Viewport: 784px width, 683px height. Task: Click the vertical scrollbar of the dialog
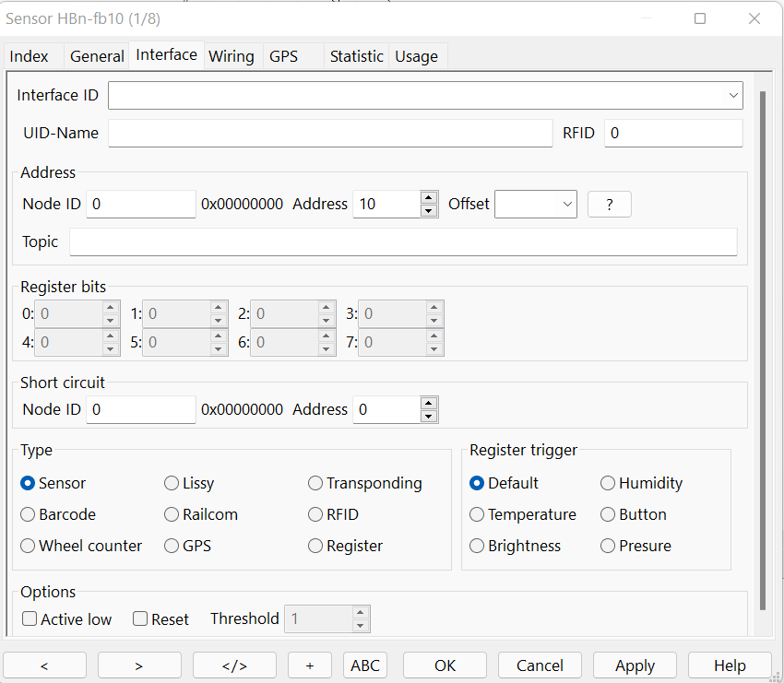(762, 350)
